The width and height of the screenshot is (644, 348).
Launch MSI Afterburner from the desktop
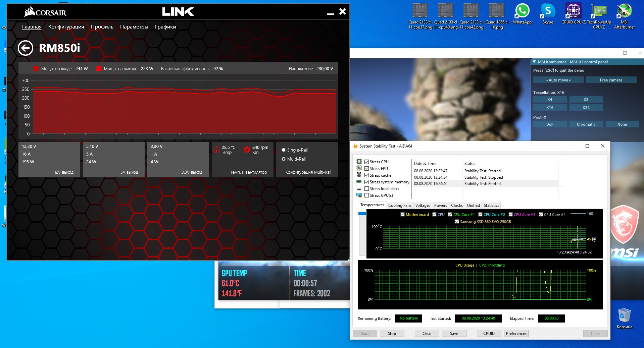[x=624, y=16]
